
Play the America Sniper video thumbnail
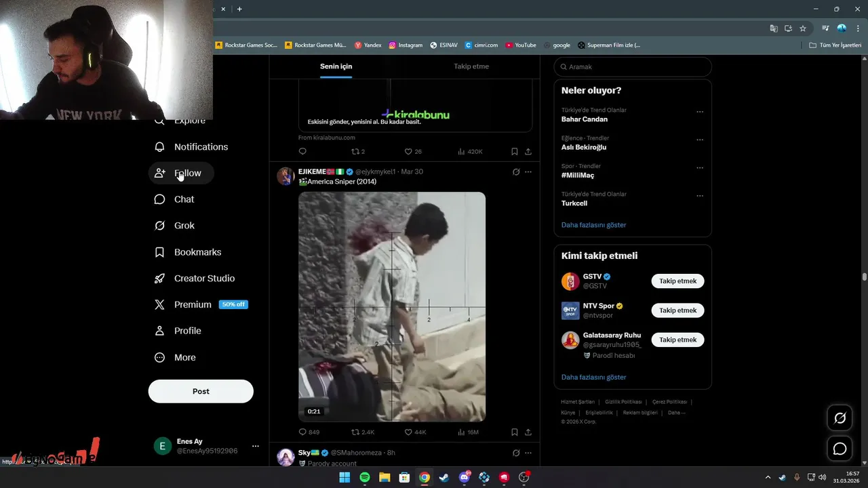[392, 307]
